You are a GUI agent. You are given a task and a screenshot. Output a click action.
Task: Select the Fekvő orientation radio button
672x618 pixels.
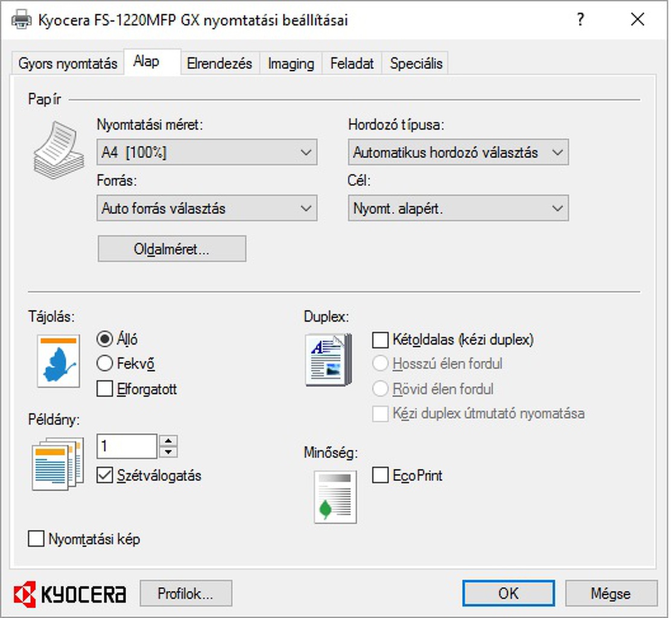[x=105, y=363]
